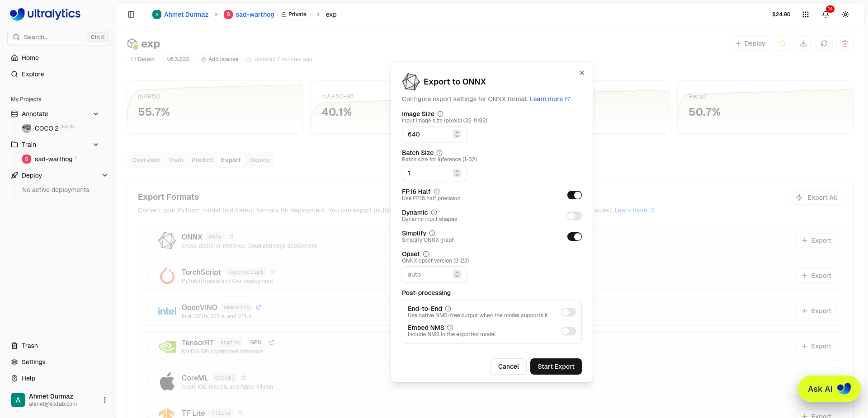Collapse the Deploy section chevron
868x418 pixels.
pos(105,175)
